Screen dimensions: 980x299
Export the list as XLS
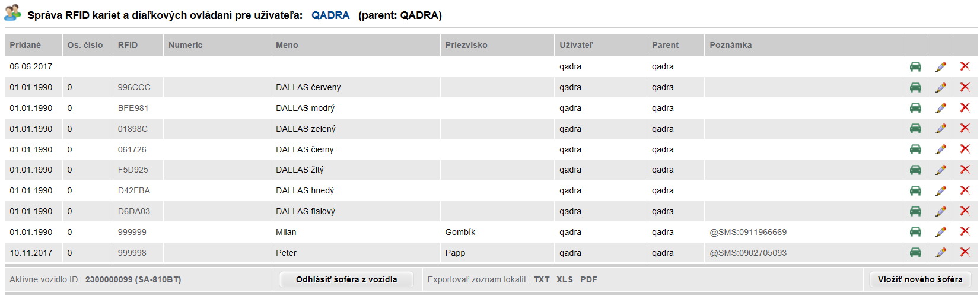tap(565, 279)
